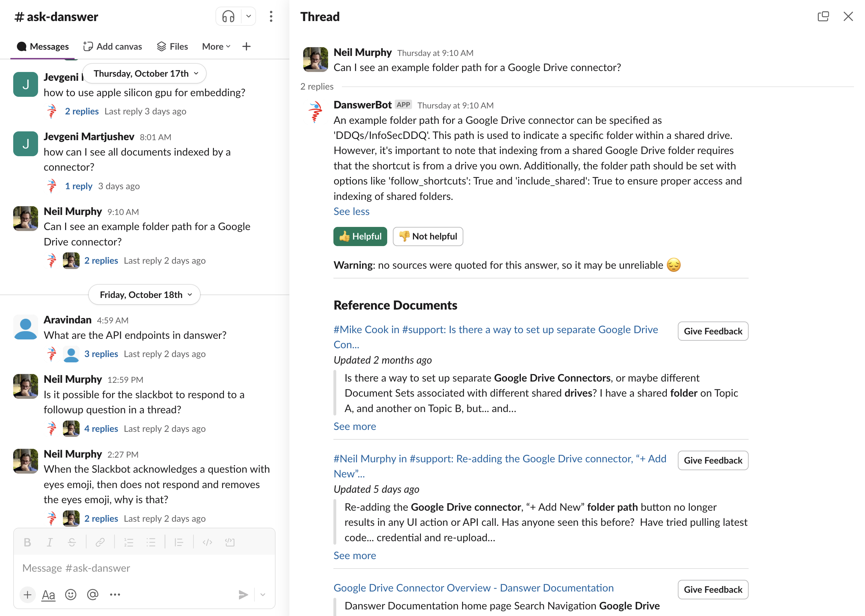The height and width of the screenshot is (616, 865).
Task: Give Feedback on Mike Cook reference document
Action: (712, 331)
